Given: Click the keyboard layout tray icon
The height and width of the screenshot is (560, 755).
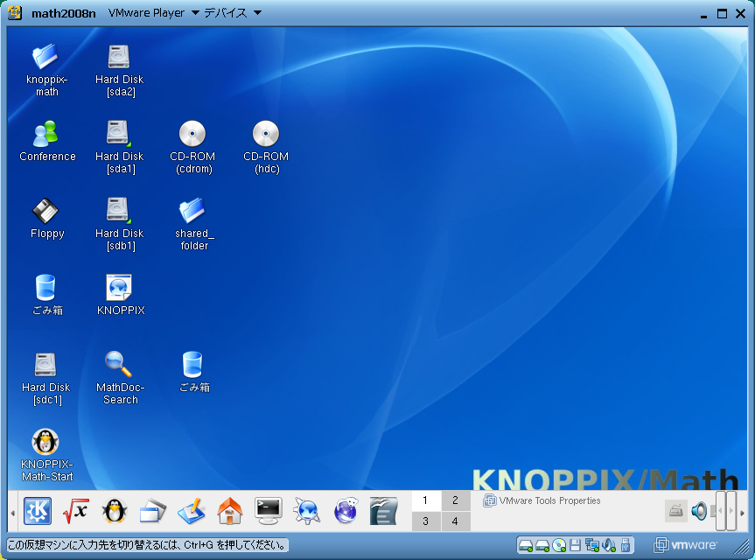Looking at the screenshot, I should tap(675, 511).
